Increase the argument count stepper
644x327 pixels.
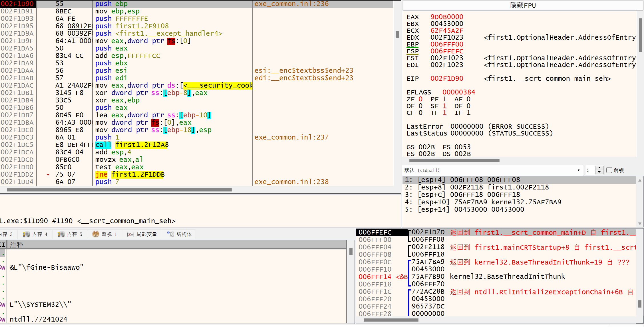(x=599, y=168)
